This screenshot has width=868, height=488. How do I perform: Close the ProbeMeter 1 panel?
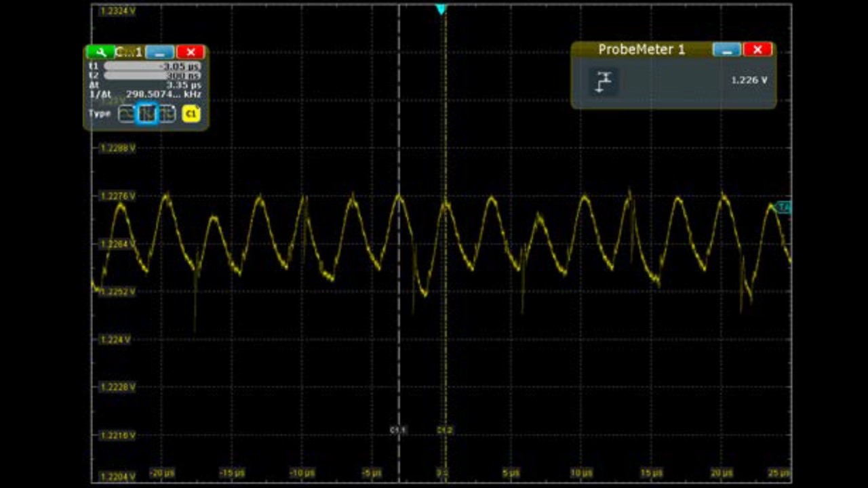tap(757, 49)
